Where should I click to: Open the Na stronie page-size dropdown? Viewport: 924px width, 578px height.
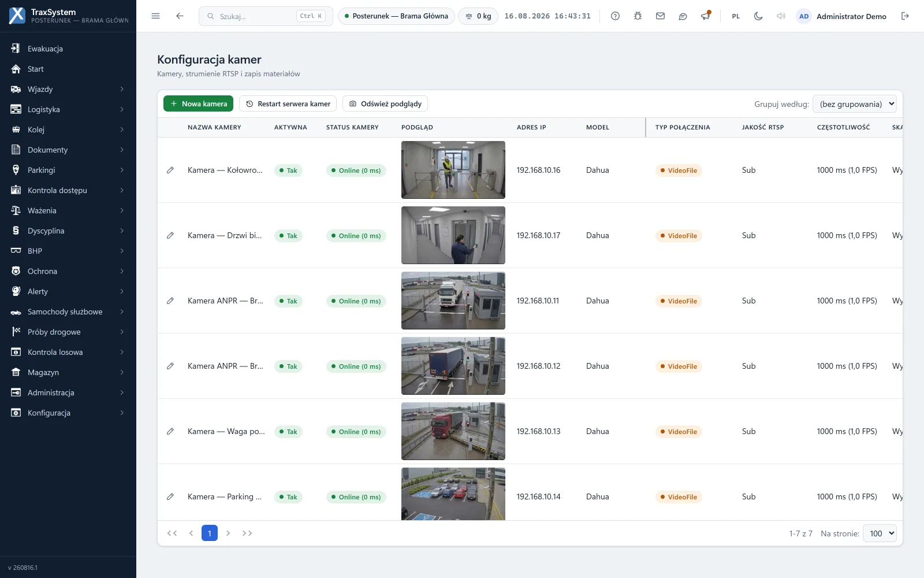[x=880, y=533]
